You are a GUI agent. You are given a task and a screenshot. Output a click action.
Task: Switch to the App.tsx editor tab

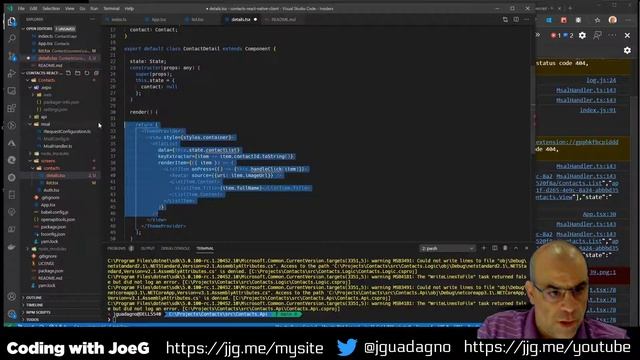tap(159, 20)
